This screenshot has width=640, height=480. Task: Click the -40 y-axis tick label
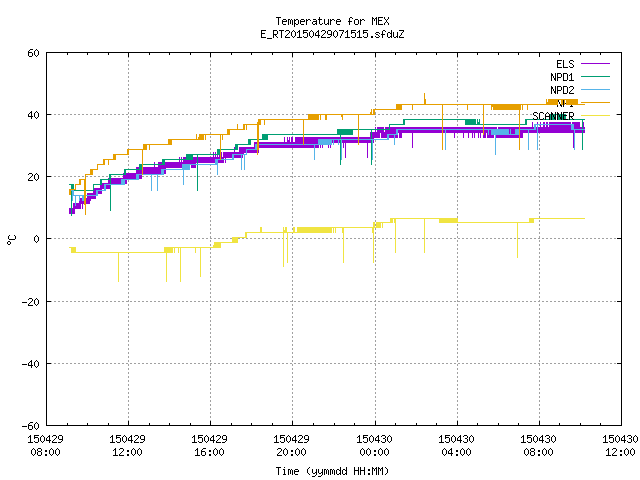pyautogui.click(x=31, y=364)
